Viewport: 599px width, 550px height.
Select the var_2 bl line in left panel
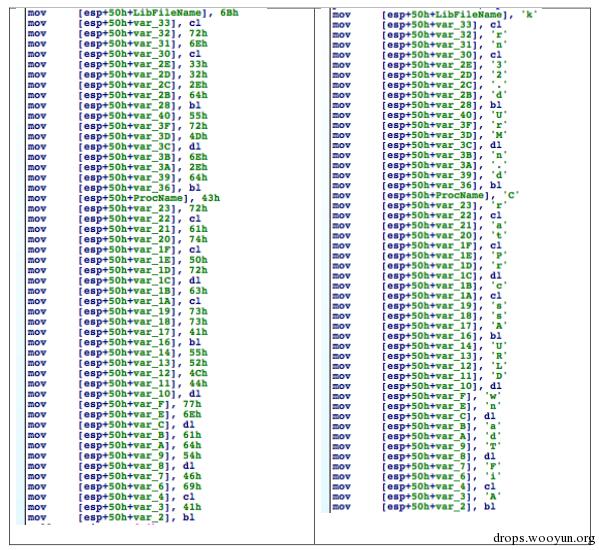(111, 518)
